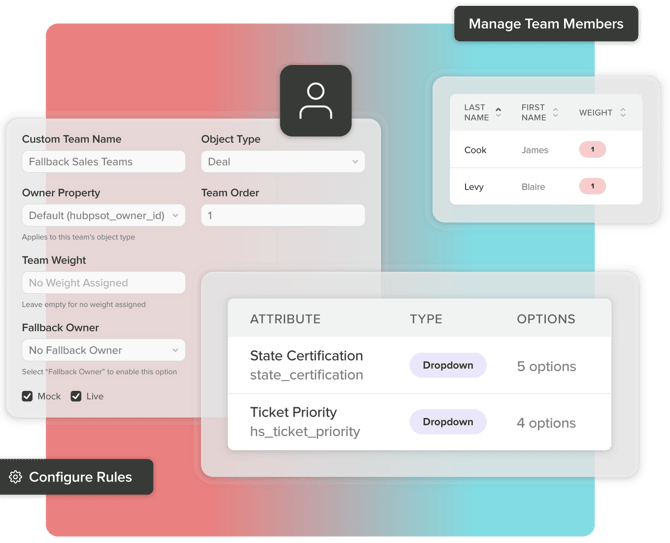Select the James first name cell
Image resolution: width=670 pixels, height=543 pixels.
coord(535,150)
